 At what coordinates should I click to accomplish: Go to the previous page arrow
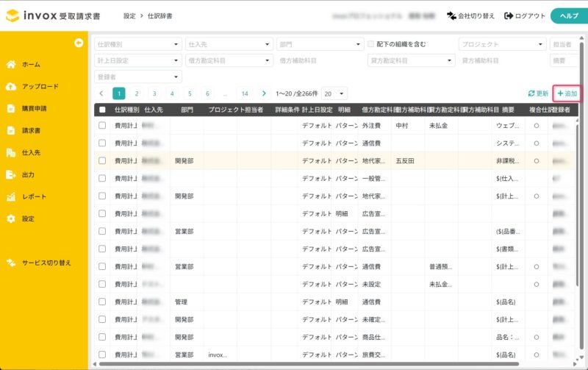[x=101, y=93]
